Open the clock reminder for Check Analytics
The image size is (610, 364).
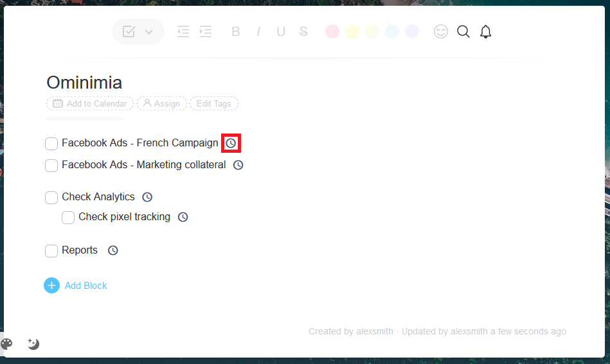tap(147, 197)
